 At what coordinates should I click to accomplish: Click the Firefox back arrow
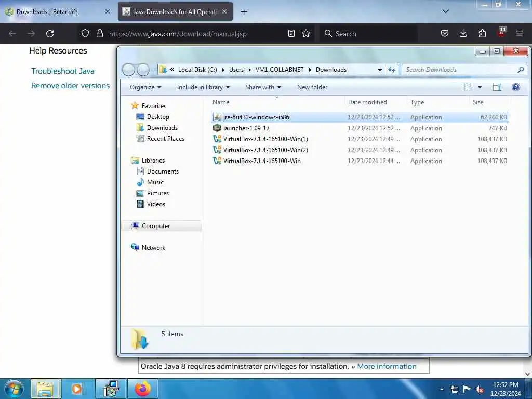(x=12, y=34)
